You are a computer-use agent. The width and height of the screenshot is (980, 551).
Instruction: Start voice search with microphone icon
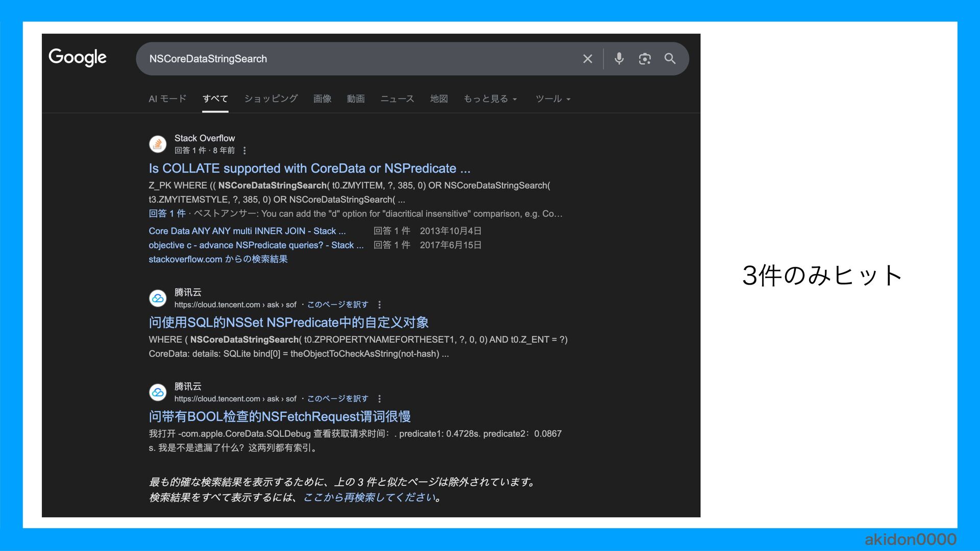point(619,59)
